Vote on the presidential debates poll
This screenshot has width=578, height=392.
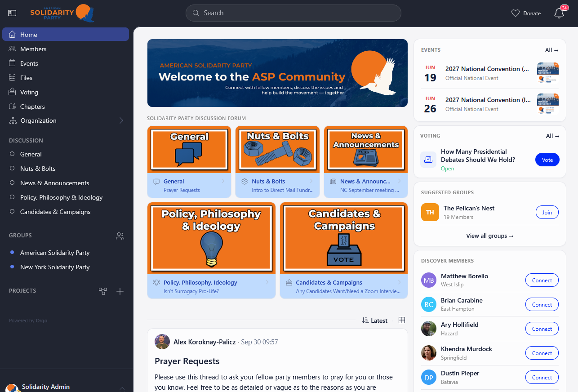(547, 160)
